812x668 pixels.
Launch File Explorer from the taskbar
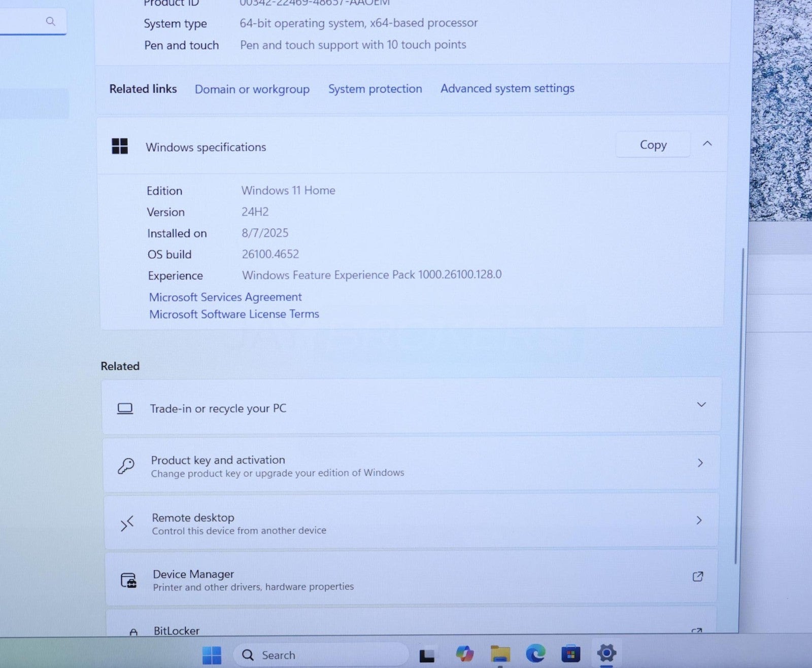click(x=500, y=654)
